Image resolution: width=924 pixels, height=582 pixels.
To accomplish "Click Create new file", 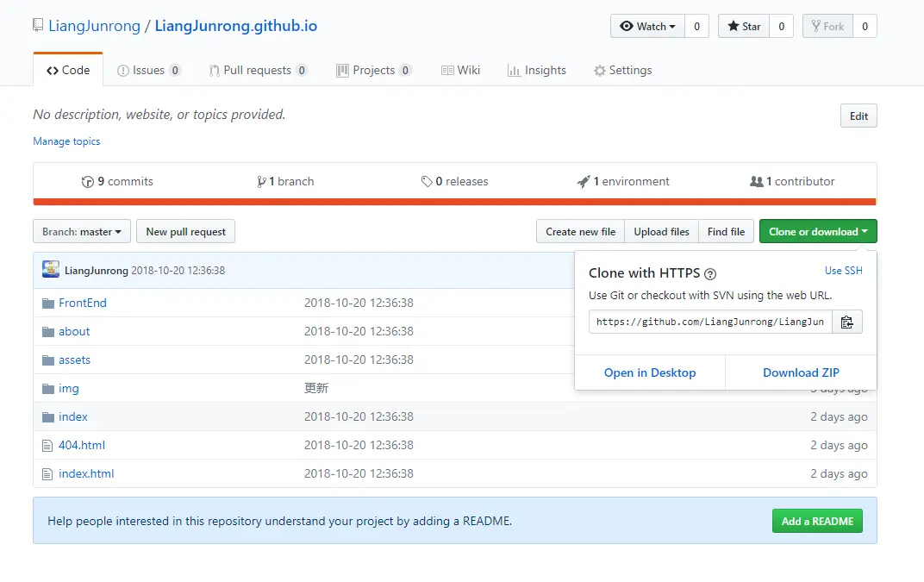I will (580, 232).
